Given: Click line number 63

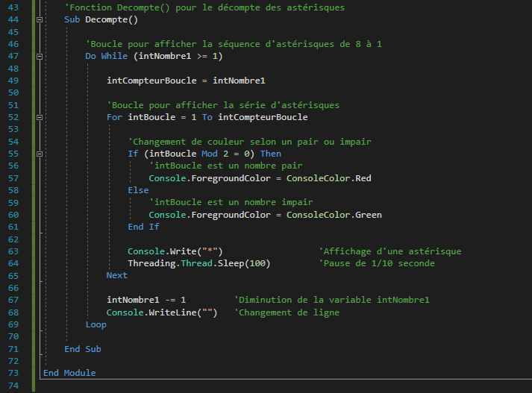Looking at the screenshot, I should [x=13, y=251].
